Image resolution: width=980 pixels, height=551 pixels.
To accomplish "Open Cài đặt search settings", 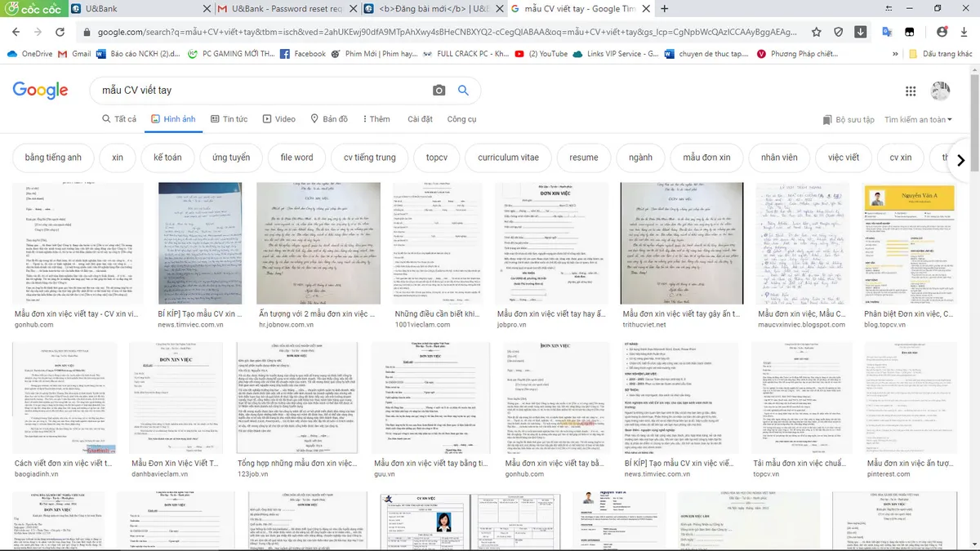I will [x=420, y=119].
